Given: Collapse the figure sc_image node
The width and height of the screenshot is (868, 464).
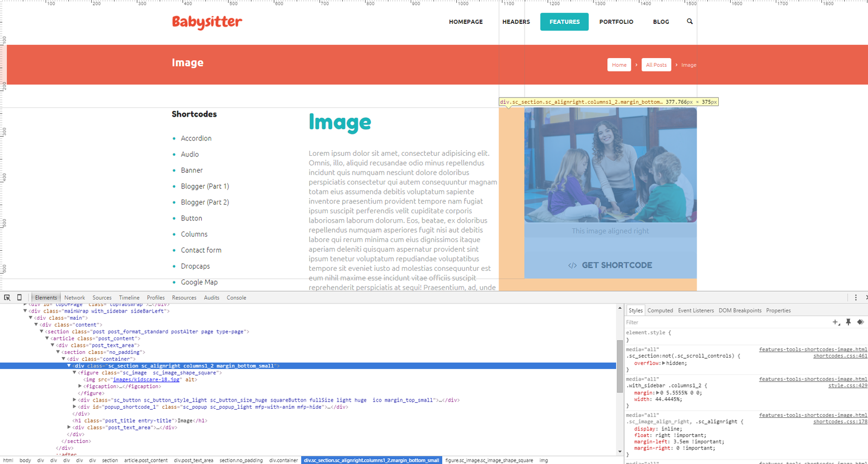Looking at the screenshot, I should pos(74,373).
